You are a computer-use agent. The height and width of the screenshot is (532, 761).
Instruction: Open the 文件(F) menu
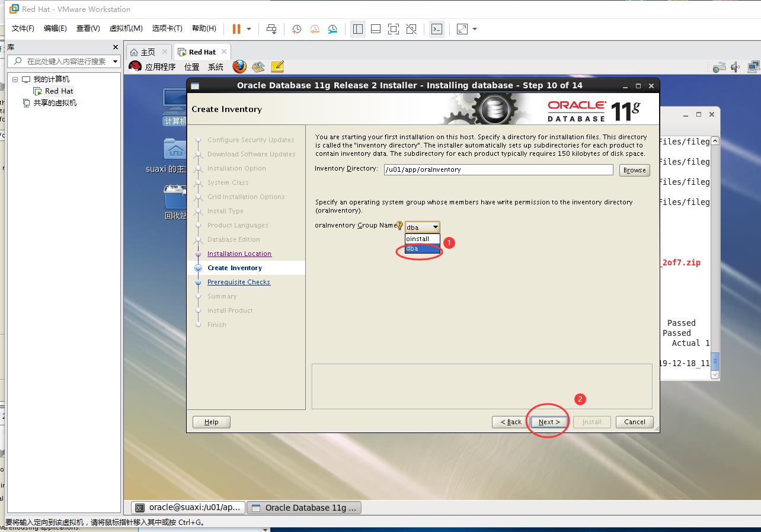pyautogui.click(x=23, y=28)
